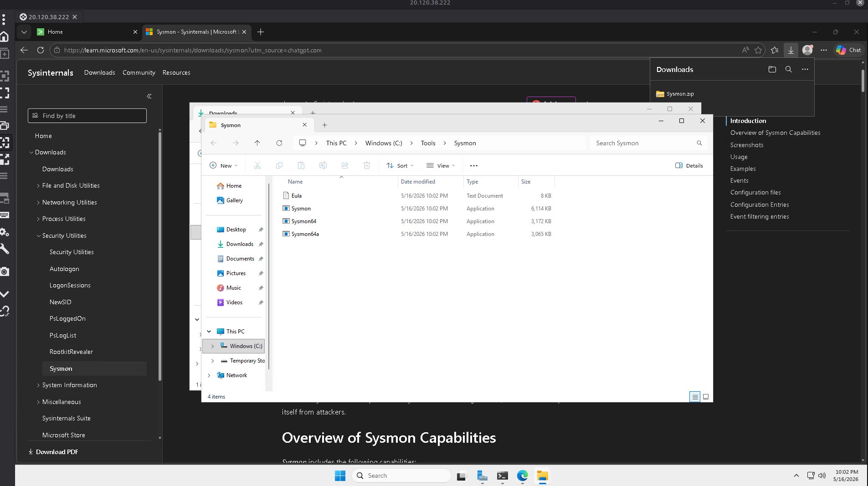Open Terminal from taskbar

[502, 476]
